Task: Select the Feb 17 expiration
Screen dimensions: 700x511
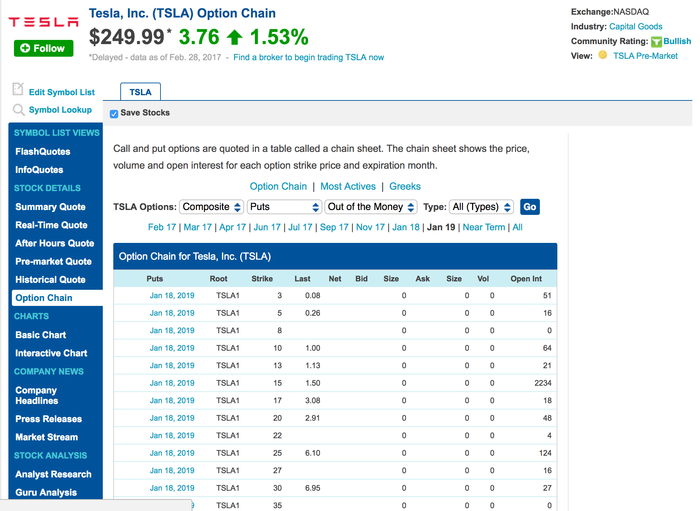Action: pyautogui.click(x=162, y=227)
